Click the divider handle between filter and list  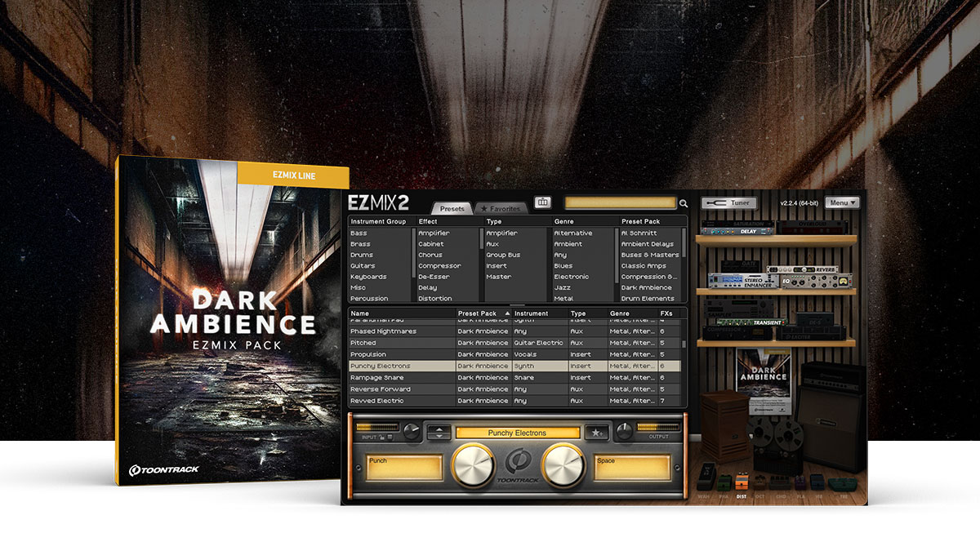pos(517,305)
